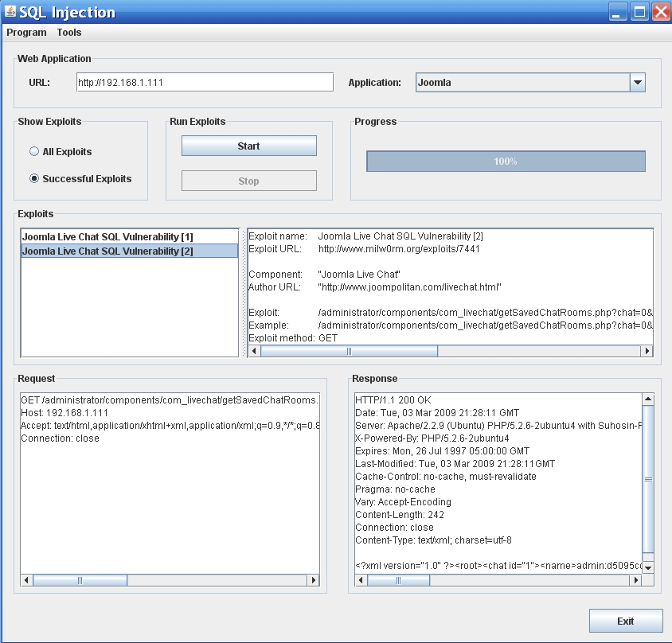
Task: Click the Connection: close line in Request
Action: click(60, 438)
